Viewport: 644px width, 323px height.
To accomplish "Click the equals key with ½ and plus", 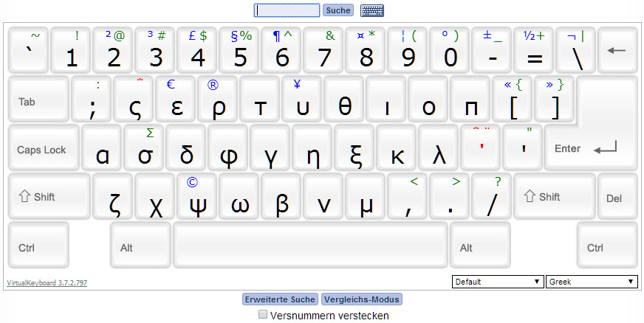I will click(x=533, y=50).
